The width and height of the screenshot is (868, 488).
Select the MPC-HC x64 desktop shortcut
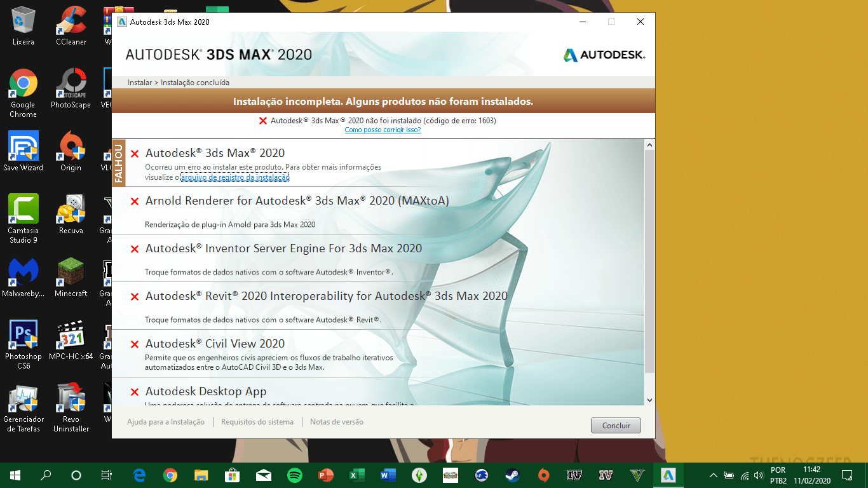[71, 341]
